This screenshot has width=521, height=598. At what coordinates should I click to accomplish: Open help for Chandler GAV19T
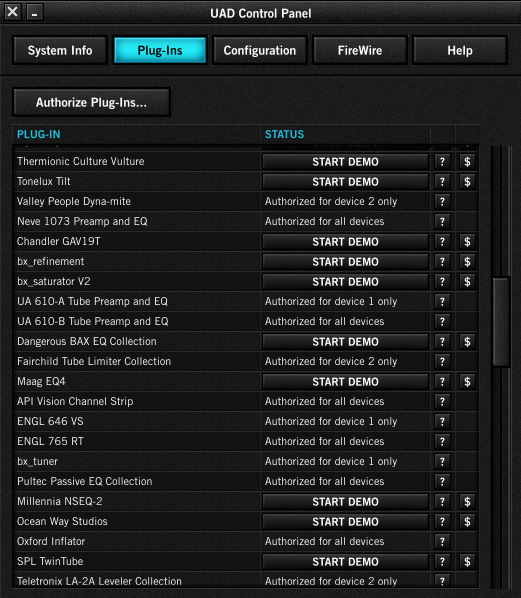click(442, 241)
